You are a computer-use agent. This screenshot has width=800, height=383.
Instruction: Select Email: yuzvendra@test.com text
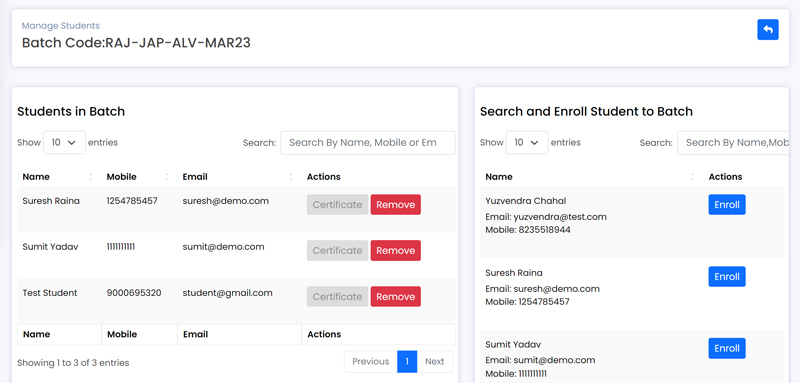tap(546, 217)
